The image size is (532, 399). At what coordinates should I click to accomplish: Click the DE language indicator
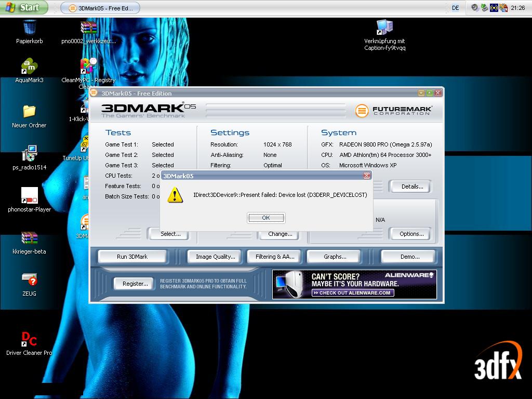click(x=455, y=8)
